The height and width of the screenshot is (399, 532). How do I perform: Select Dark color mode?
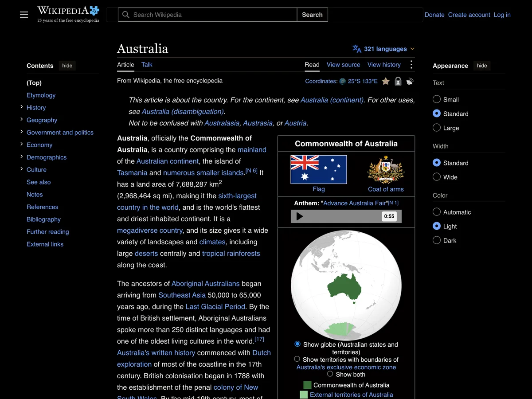(x=437, y=241)
